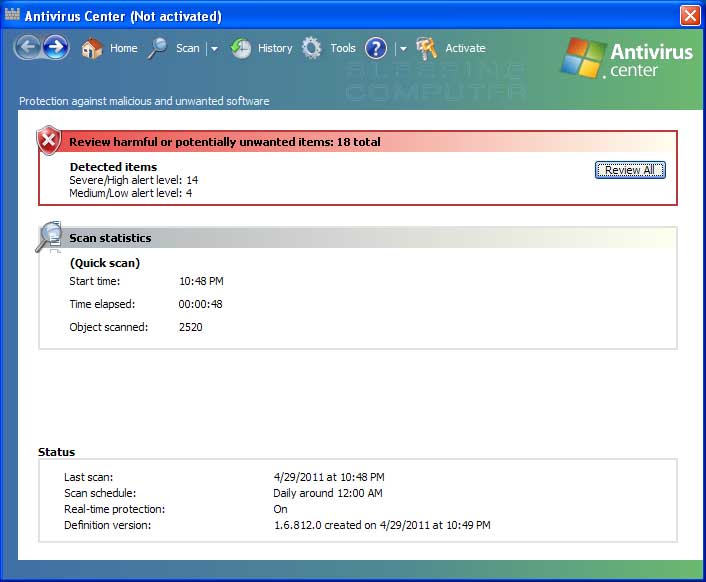
Task: Click the forward arrow navigation icon
Action: pos(56,47)
